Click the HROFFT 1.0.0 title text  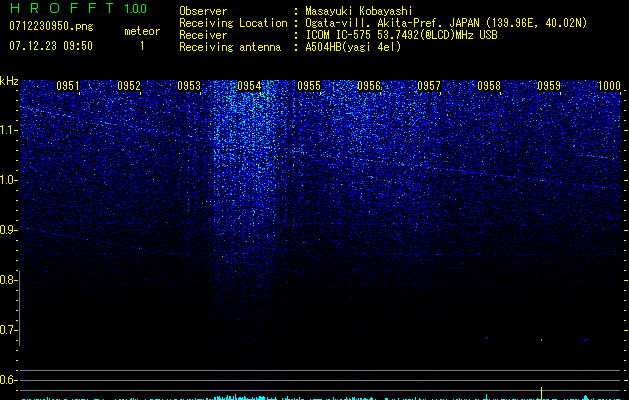[78, 8]
